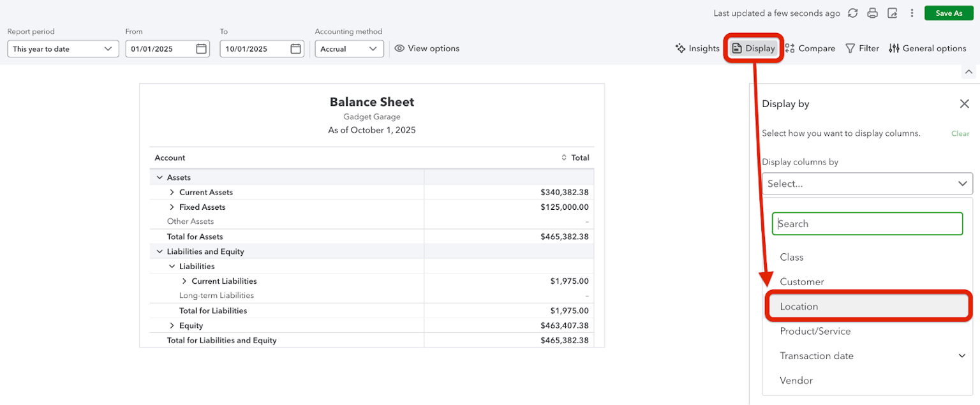This screenshot has width=980, height=405.
Task: Click the Total for Assets amount
Action: (x=565, y=237)
